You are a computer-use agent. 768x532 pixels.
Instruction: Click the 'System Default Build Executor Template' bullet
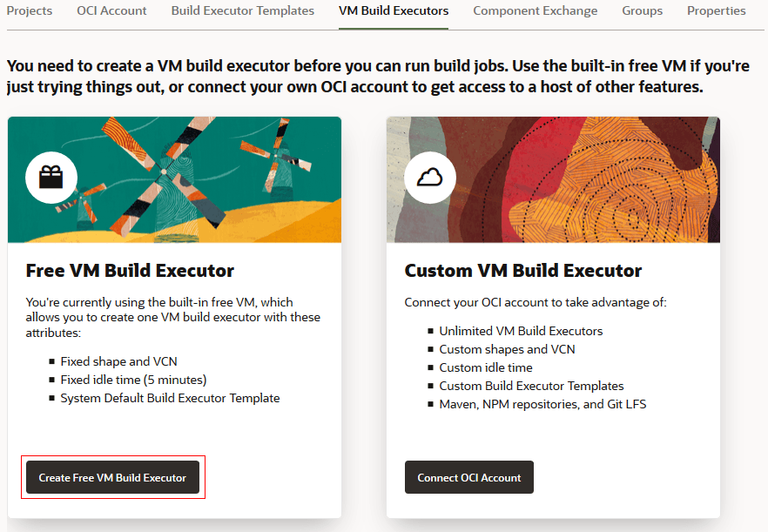[170, 398]
